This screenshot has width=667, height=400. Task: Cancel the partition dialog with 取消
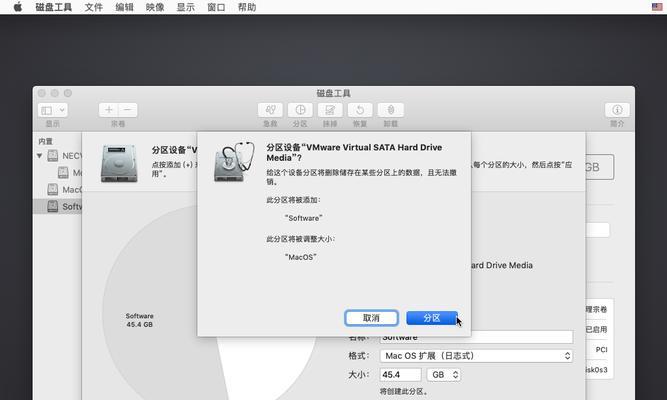click(x=371, y=318)
